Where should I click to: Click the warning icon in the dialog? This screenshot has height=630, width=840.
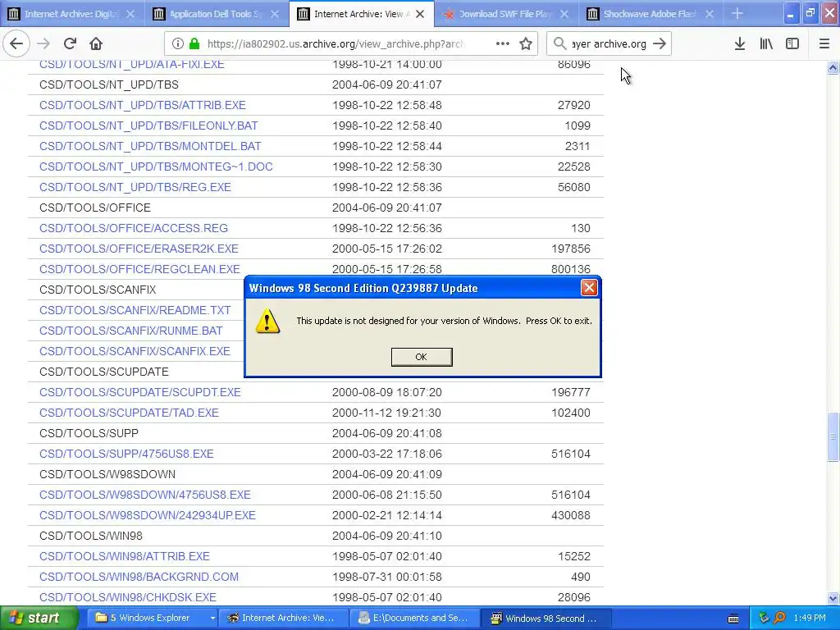[x=267, y=322]
